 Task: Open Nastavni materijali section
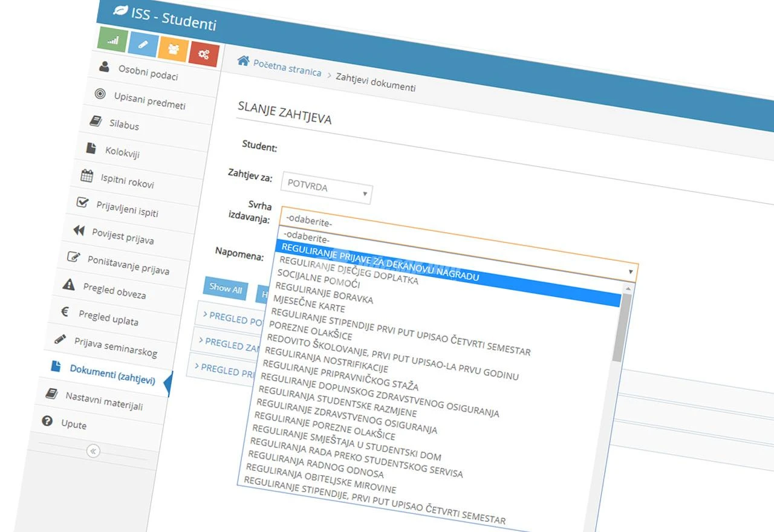point(105,401)
